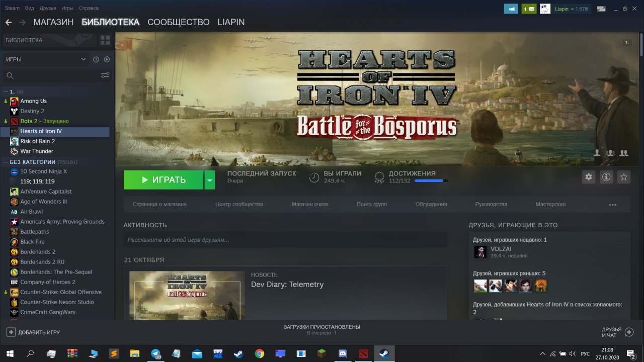Open Dev Diary news thumbnail
The image size is (644, 362).
tap(187, 295)
